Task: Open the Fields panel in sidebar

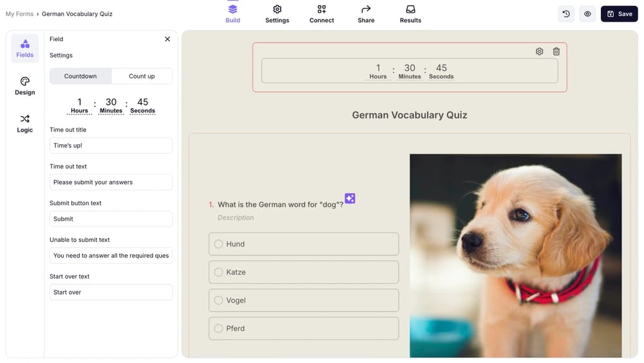Action: tap(24, 48)
